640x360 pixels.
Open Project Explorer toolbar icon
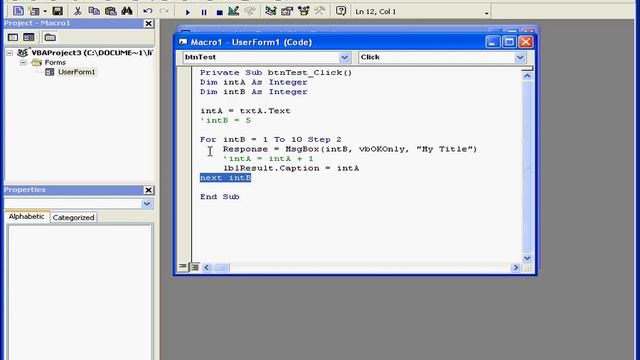tap(270, 11)
